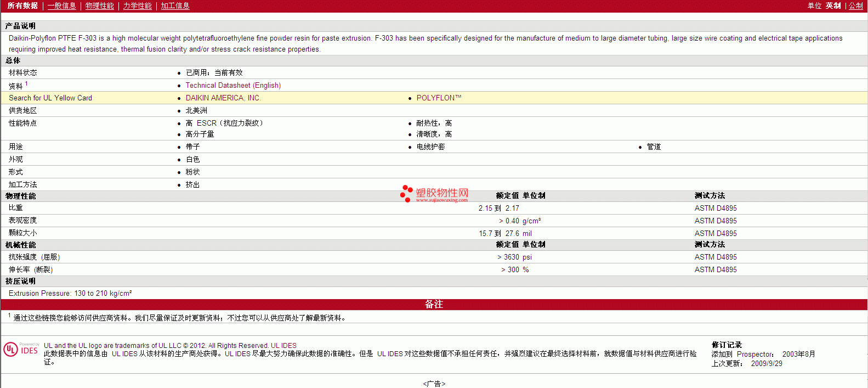Image resolution: width=868 pixels, height=388 pixels.
Task: Switch to the 力学性能 tab
Action: click(x=137, y=5)
